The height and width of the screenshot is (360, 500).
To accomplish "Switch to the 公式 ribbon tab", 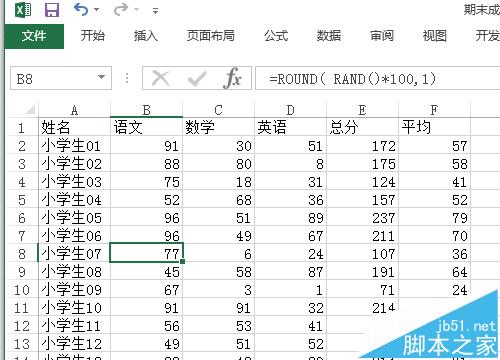I will [276, 36].
